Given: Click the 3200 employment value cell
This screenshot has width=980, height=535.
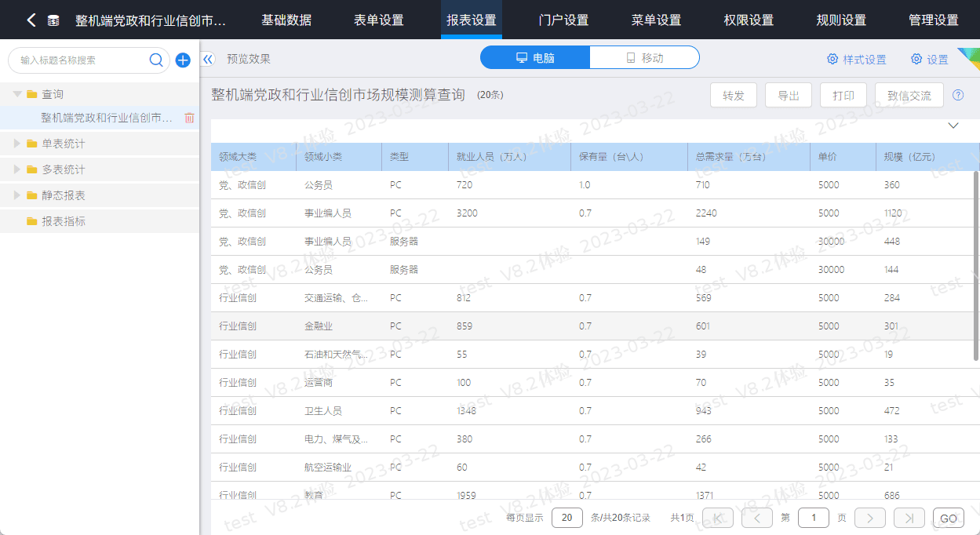Looking at the screenshot, I should [x=467, y=213].
